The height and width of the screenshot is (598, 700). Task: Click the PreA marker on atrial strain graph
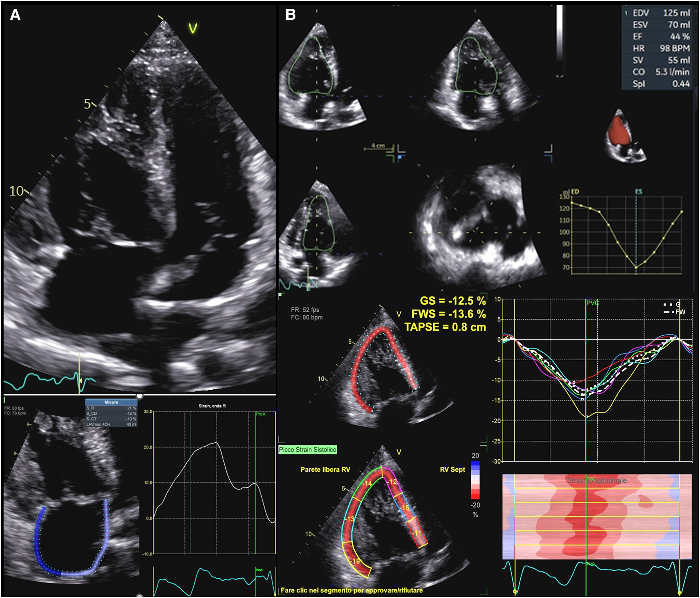(260, 414)
